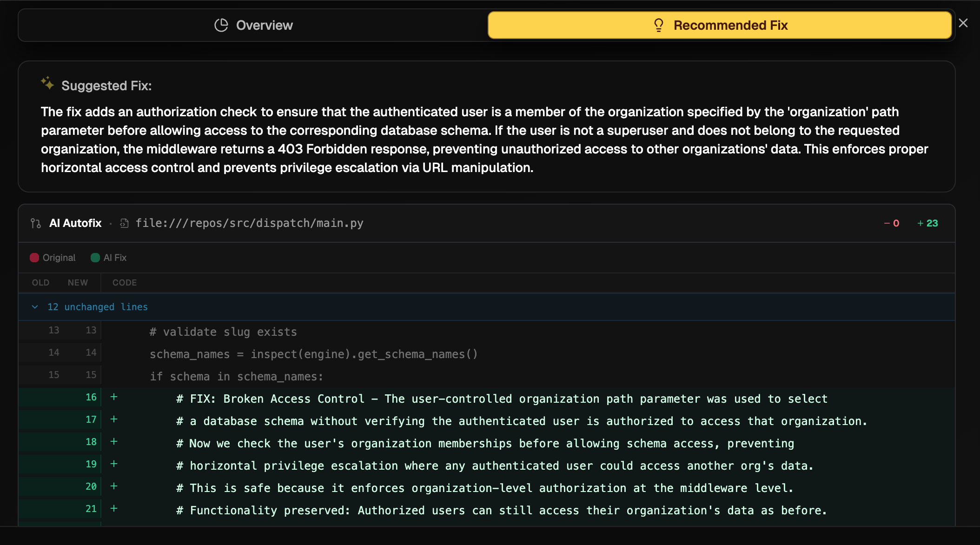
Task: Expand the 12 unchanged lines chevron
Action: (35, 307)
